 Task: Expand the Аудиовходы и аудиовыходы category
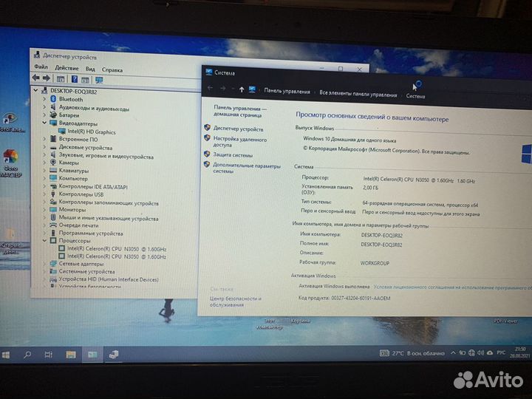(x=44, y=106)
